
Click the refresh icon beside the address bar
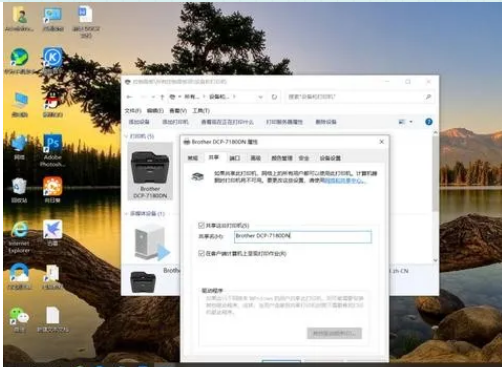tap(274, 97)
